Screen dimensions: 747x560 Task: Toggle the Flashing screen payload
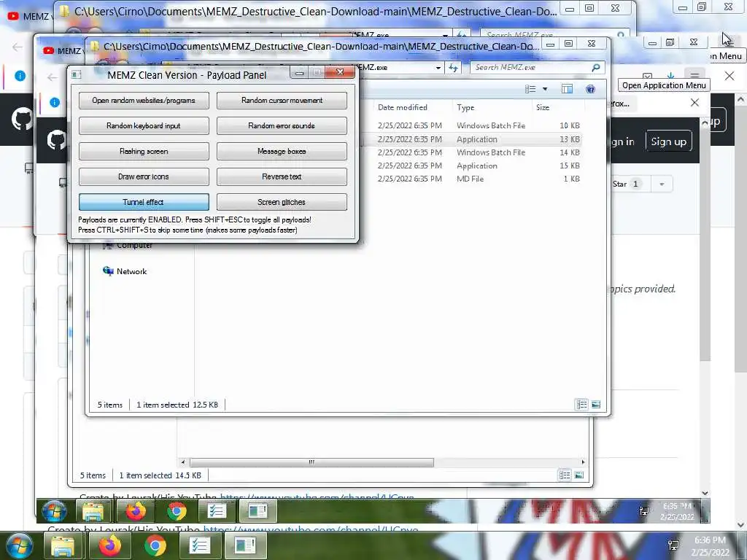(x=144, y=152)
